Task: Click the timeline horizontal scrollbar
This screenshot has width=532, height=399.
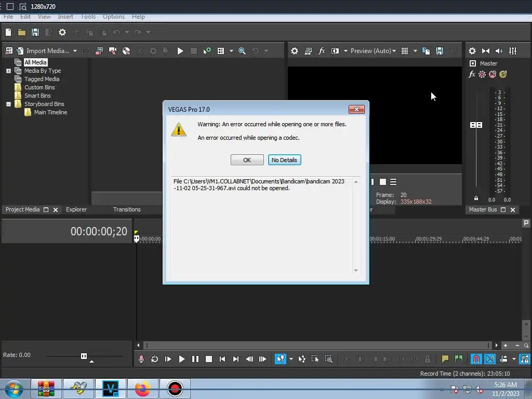Action: [x=317, y=345]
